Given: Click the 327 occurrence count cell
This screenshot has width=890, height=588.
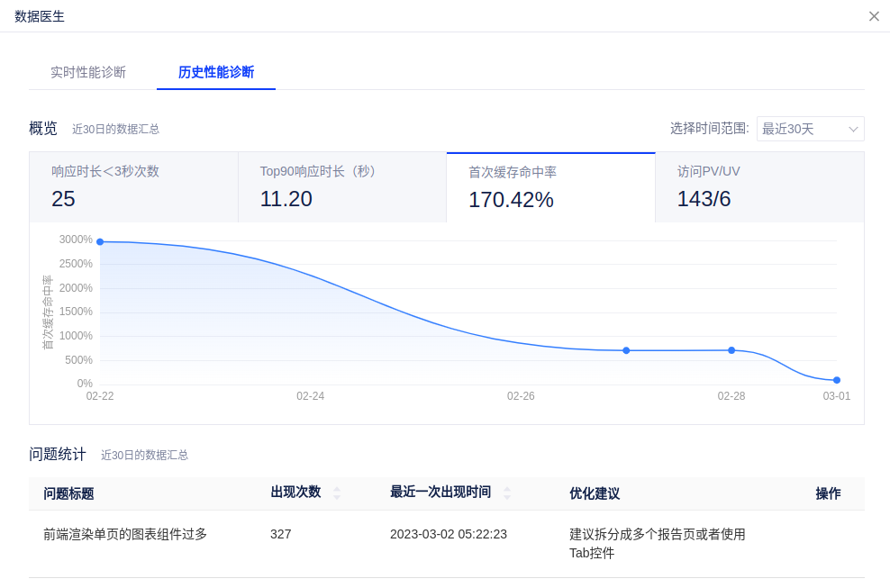Looking at the screenshot, I should (x=281, y=534).
